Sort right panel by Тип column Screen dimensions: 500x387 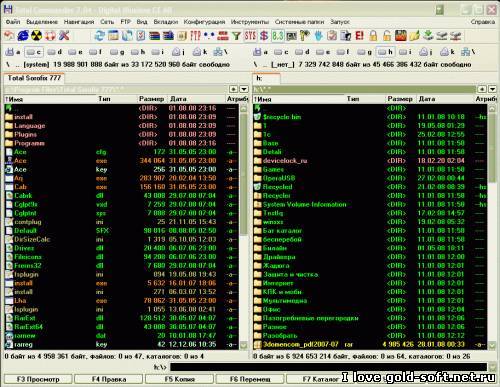365,99
